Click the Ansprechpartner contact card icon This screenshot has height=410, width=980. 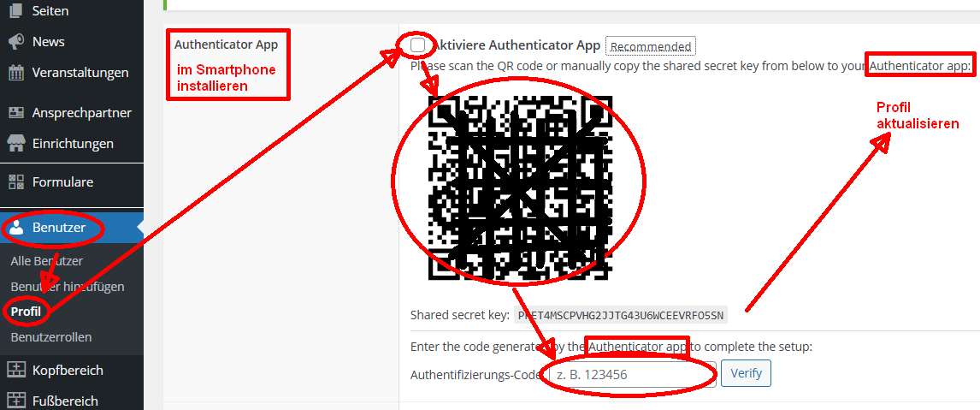tap(16, 113)
